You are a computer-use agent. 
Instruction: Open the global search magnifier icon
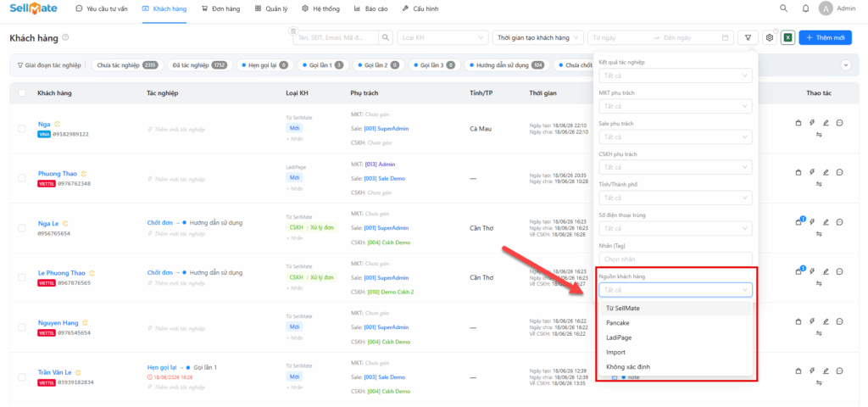pyautogui.click(x=783, y=8)
